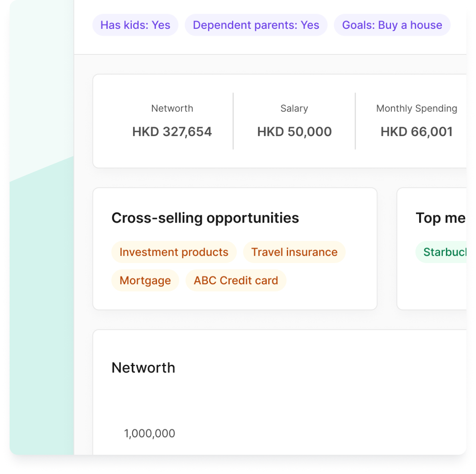Open Monthly Spending HKD 66,001 stat
The width and height of the screenshot is (476, 474).
point(417,121)
